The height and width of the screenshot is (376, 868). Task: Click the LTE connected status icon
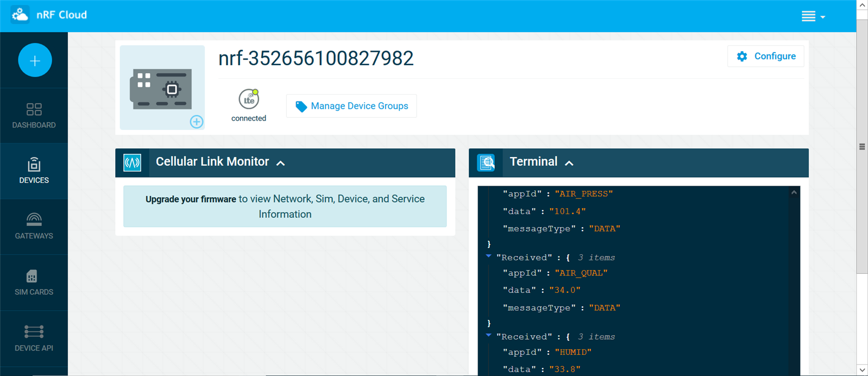249,99
